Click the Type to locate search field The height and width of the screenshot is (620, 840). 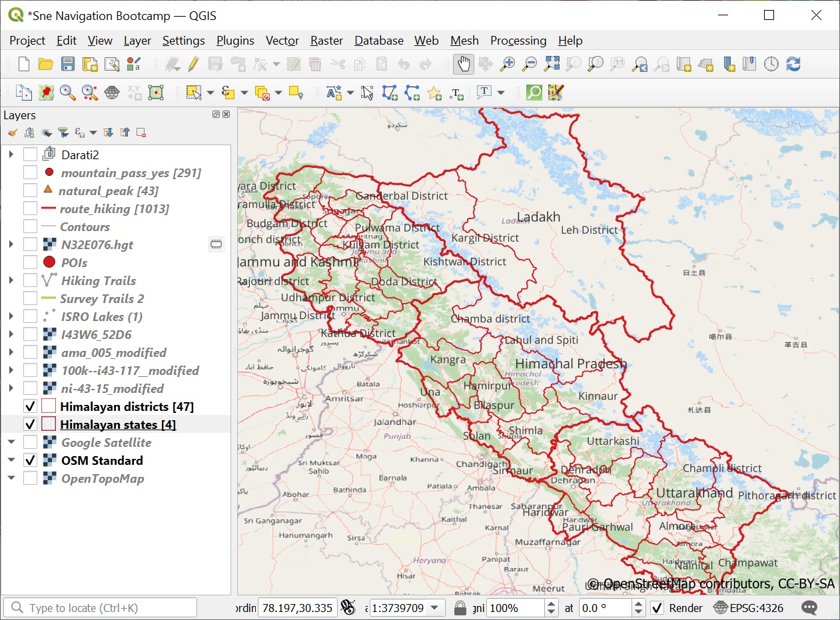(x=101, y=607)
